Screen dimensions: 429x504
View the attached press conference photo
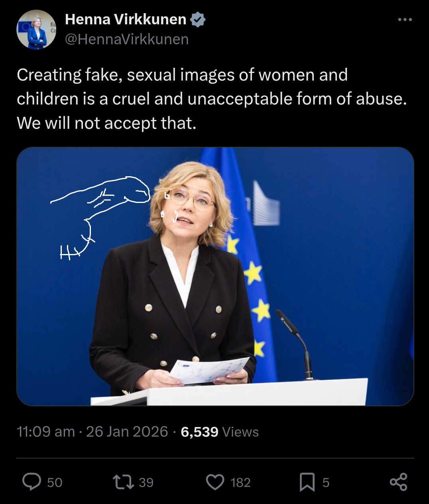tap(215, 276)
